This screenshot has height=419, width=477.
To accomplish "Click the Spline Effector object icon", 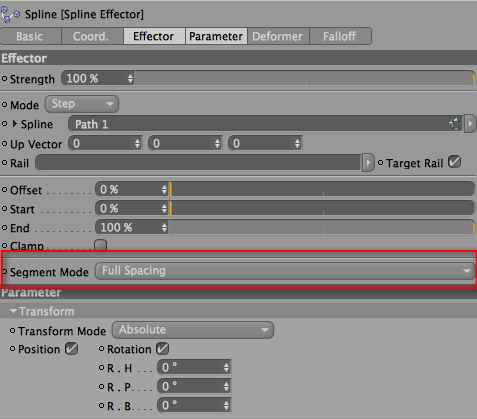I will [10, 15].
